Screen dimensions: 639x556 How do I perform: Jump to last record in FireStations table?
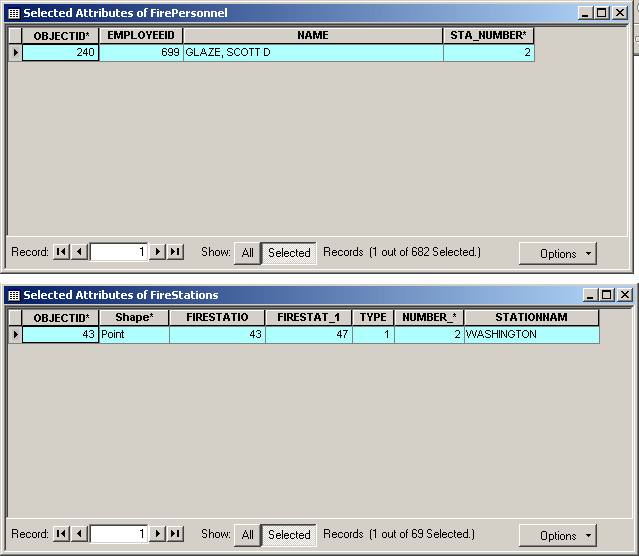(175, 534)
